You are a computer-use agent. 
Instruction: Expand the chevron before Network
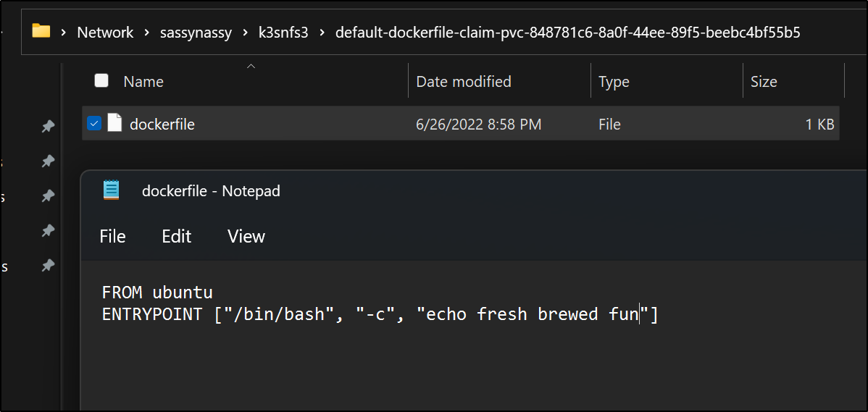click(x=64, y=33)
